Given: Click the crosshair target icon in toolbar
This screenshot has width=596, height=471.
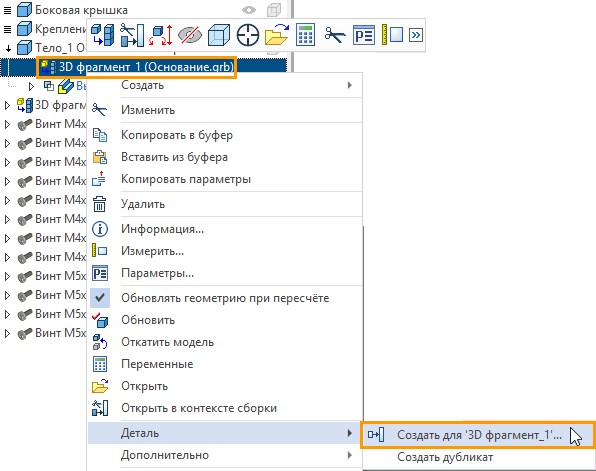Looking at the screenshot, I should tap(247, 35).
